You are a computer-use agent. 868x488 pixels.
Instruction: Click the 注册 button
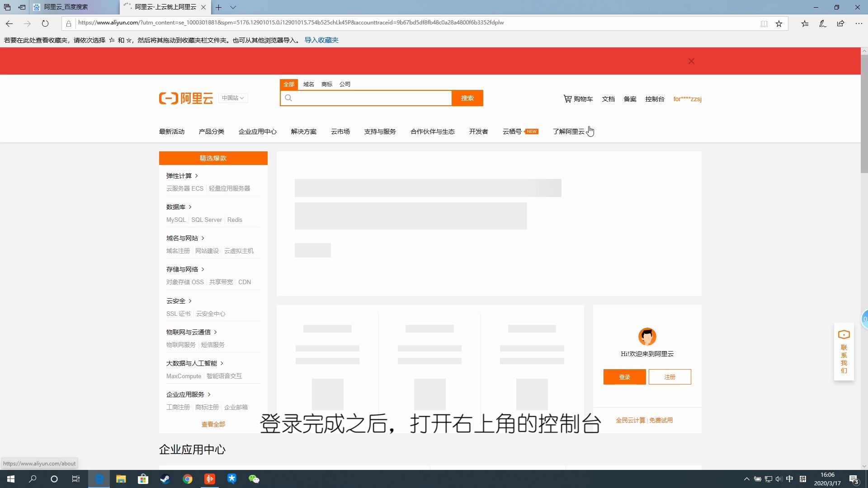click(x=670, y=377)
